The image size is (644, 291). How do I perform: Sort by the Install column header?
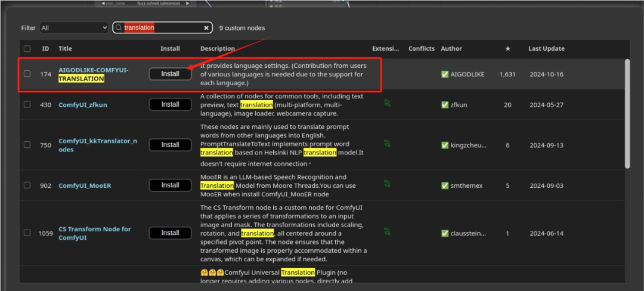pyautogui.click(x=170, y=48)
